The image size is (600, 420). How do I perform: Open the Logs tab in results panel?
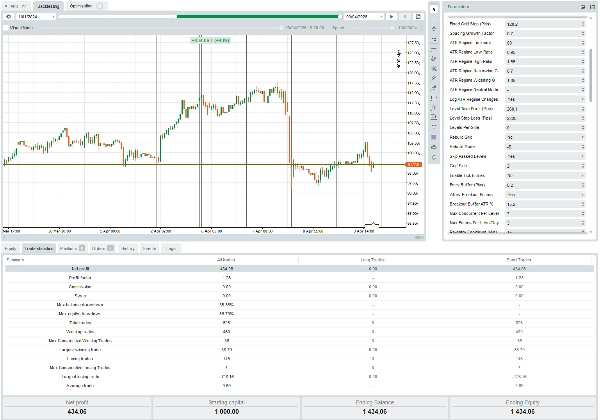pyautogui.click(x=171, y=249)
